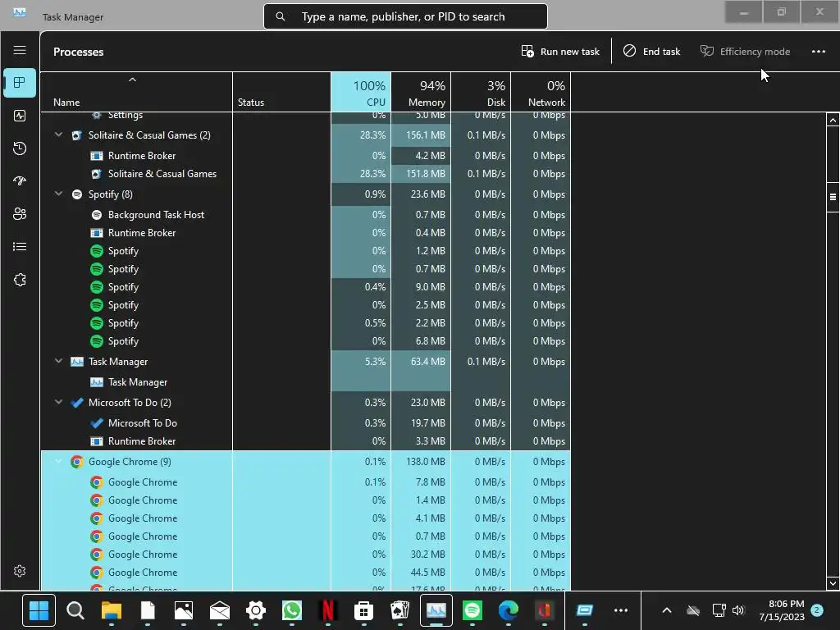Collapse the Google Chrome (9) group
Screen dimensions: 840x630
coord(58,461)
